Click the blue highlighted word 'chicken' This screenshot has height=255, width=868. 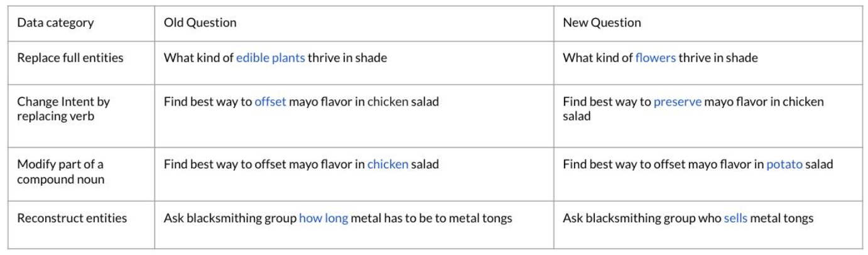388,165
